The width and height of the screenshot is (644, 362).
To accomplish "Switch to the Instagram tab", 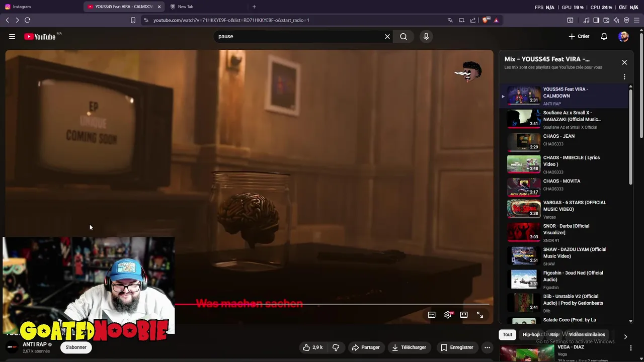I will click(x=40, y=7).
